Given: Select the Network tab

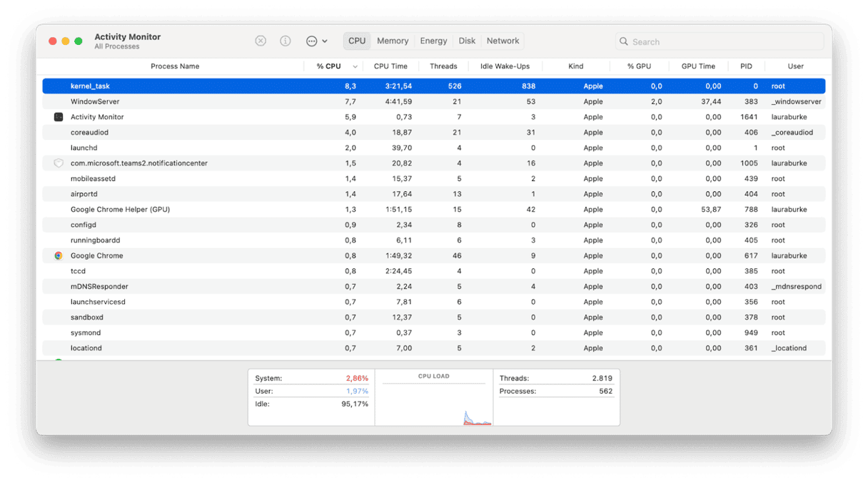Looking at the screenshot, I should pos(502,41).
